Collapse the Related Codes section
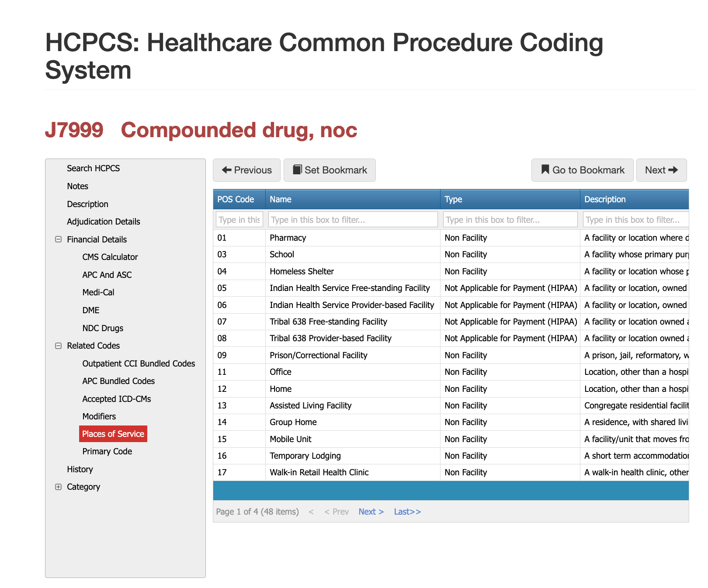Screen dimensions: 708x588 click(x=58, y=346)
